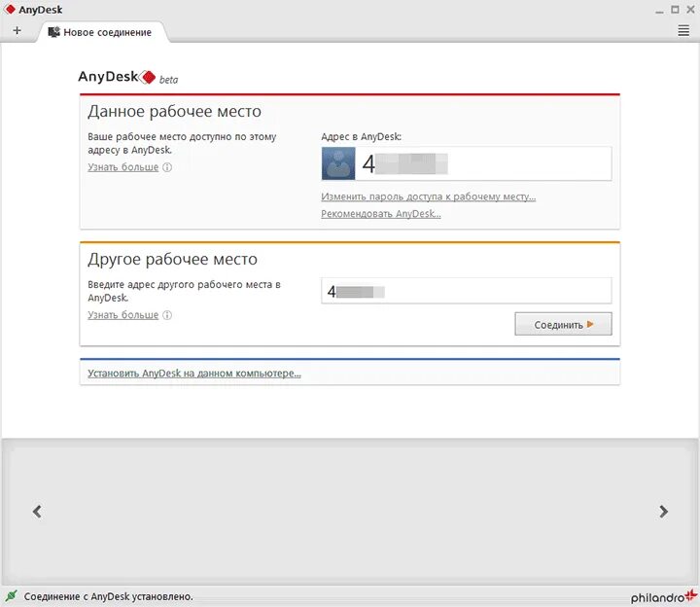Click the connection status plug icon
Viewport: 700px width, 607px height.
click(x=11, y=596)
